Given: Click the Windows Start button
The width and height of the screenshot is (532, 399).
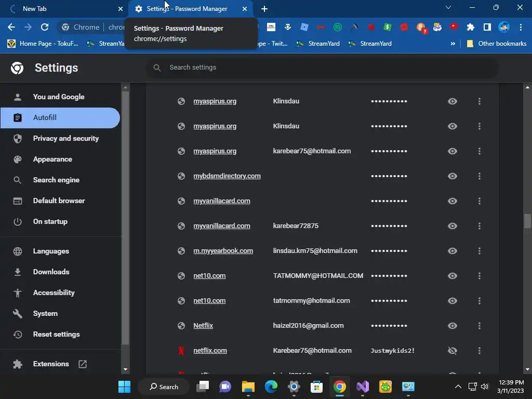Looking at the screenshot, I should coord(124,387).
